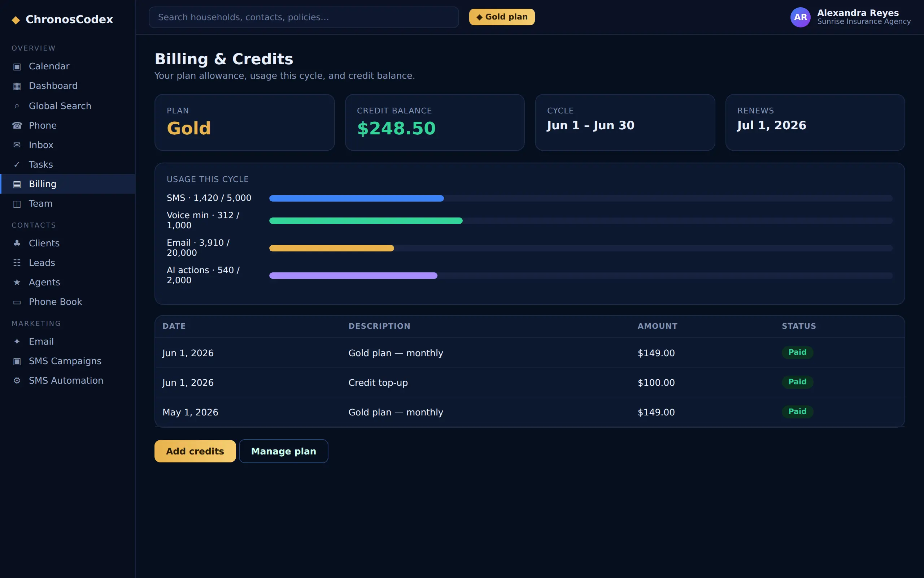The width and height of the screenshot is (924, 578).
Task: Click the green Voice min usage bar
Action: (366, 221)
